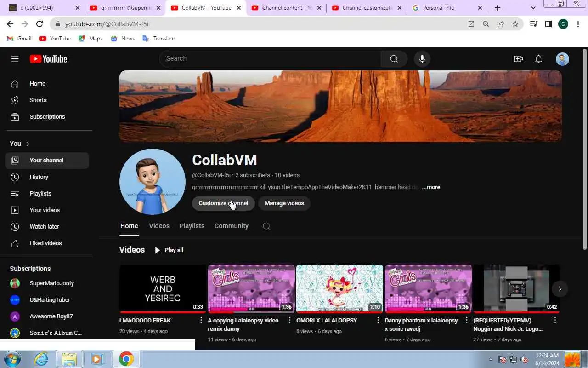Click Play all button
This screenshot has height=368, width=588.
click(x=169, y=250)
